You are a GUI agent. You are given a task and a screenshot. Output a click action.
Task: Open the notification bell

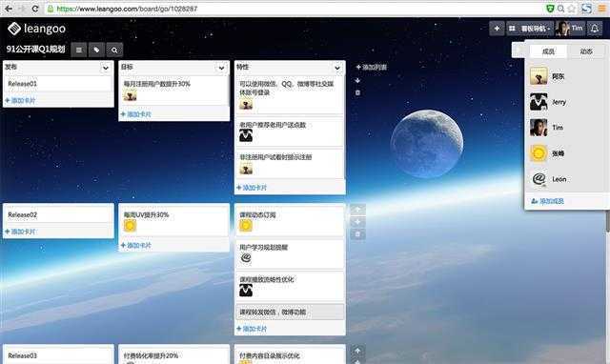[595, 29]
